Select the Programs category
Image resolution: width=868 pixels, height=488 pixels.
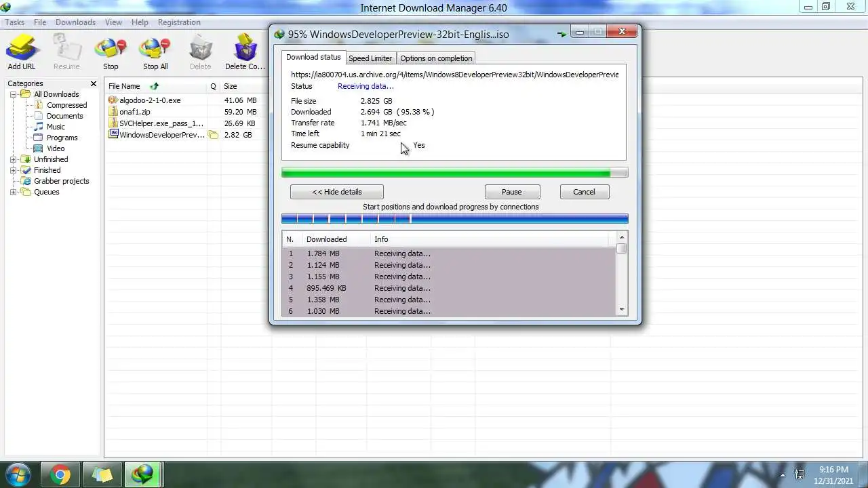(x=62, y=138)
